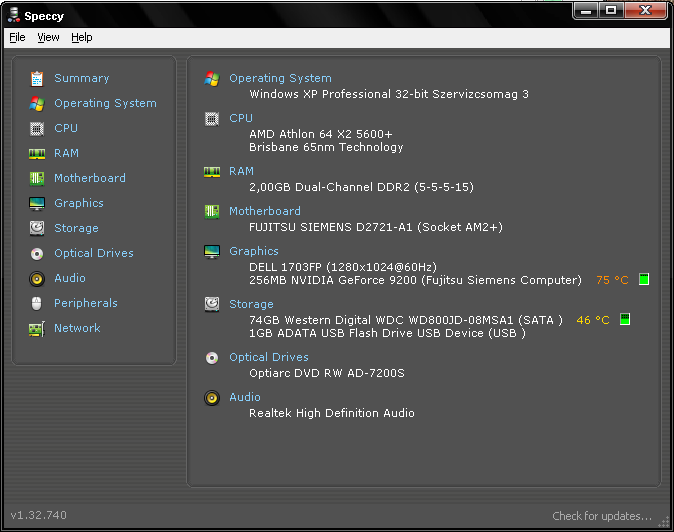Open the Audio speaker icon in sidebar
Image resolution: width=674 pixels, height=532 pixels.
pyautogui.click(x=37, y=278)
